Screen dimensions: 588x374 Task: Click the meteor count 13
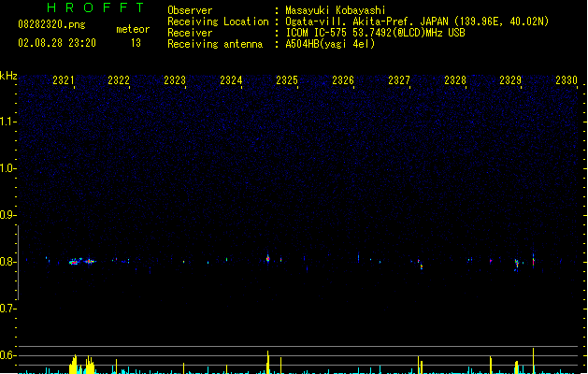(x=136, y=43)
